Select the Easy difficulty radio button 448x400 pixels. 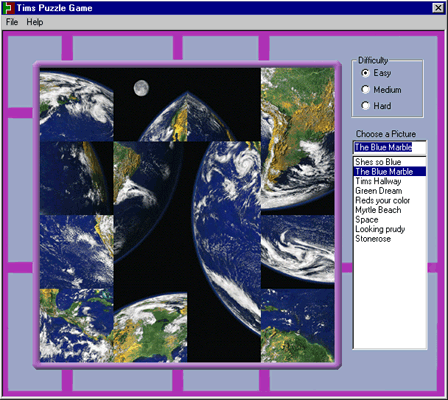pyautogui.click(x=366, y=73)
